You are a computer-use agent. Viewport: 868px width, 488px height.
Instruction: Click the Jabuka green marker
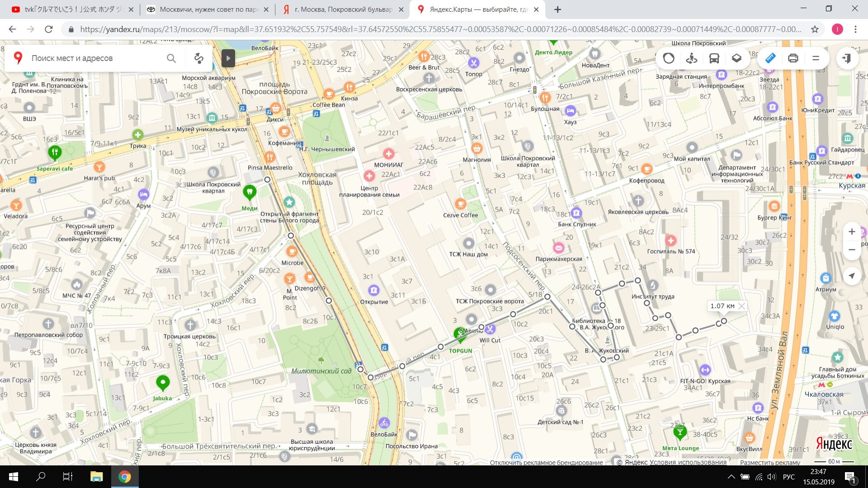click(x=162, y=384)
